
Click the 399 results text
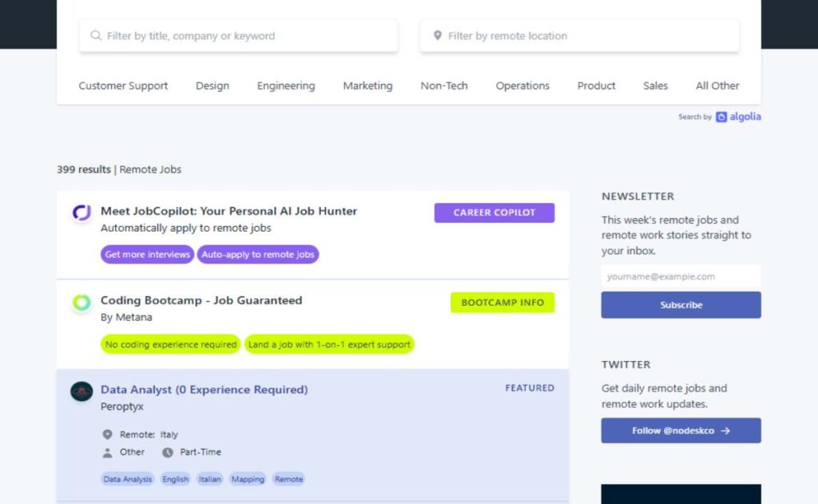pos(83,169)
